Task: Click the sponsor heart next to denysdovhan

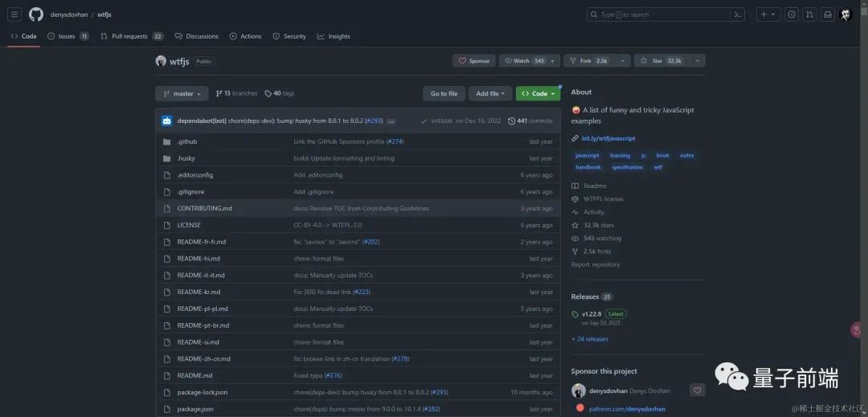Action: pos(698,390)
